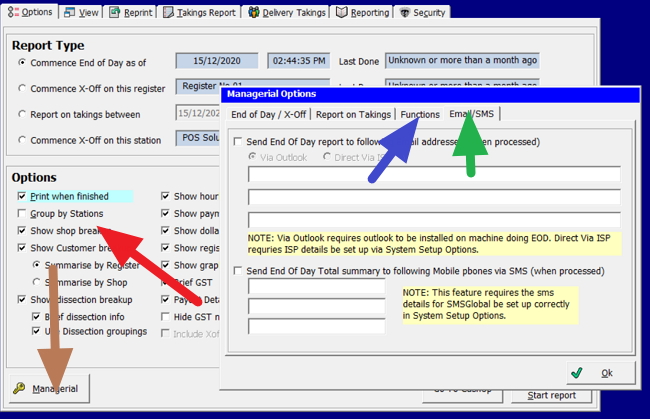650x419 pixels.
Task: Click the Via Outlook NOTE text
Action: click(x=434, y=244)
